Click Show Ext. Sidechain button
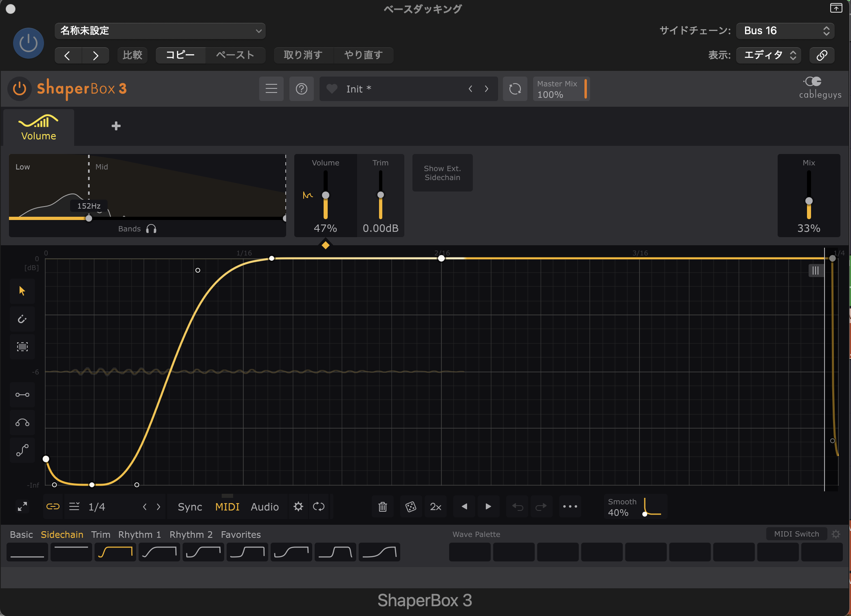Screen dimensions: 851x616 click(443, 173)
